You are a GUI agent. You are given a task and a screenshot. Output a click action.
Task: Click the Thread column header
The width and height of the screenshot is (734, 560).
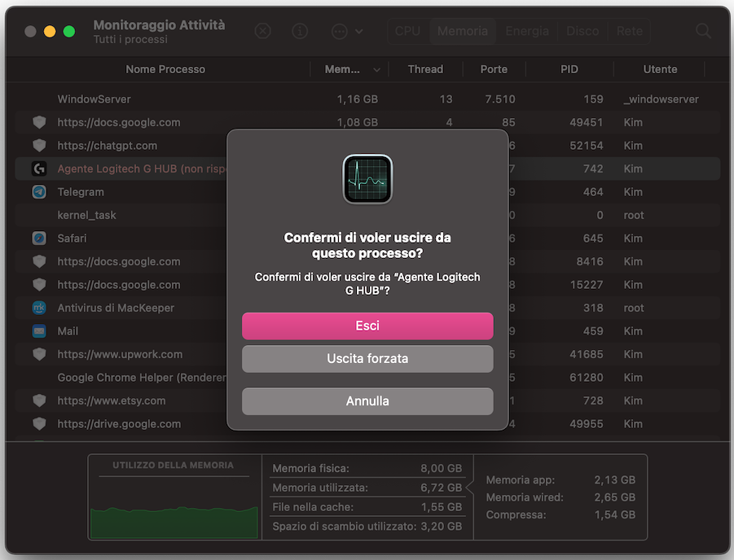pos(425,69)
